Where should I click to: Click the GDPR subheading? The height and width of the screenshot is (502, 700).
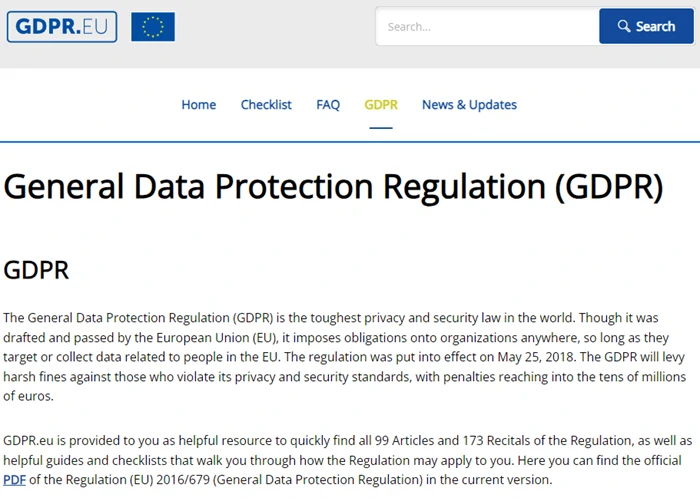[36, 270]
